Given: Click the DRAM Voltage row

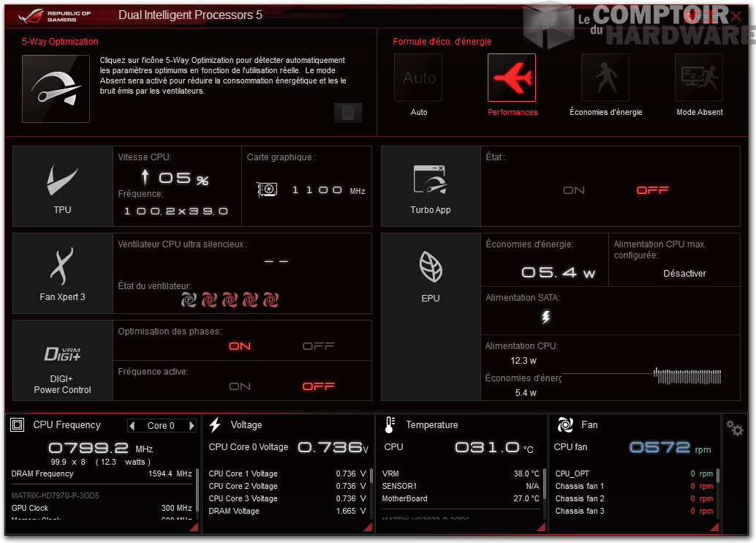Looking at the screenshot, I should pos(287,511).
